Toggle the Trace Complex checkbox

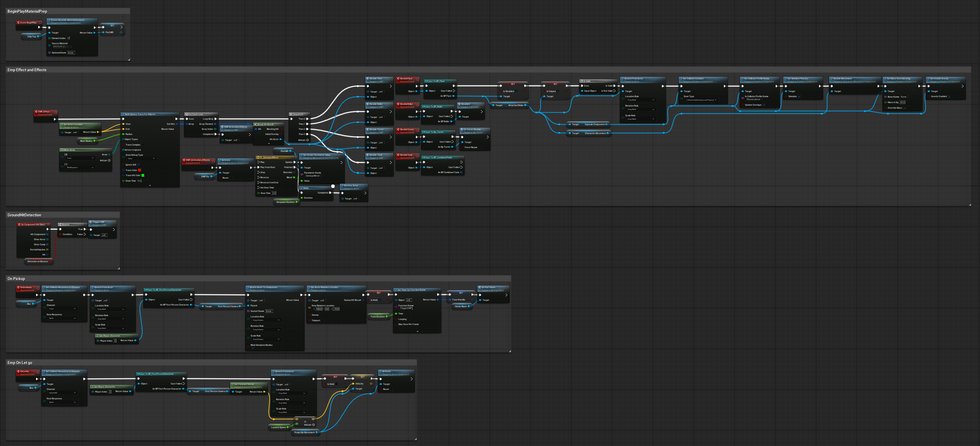(143, 145)
